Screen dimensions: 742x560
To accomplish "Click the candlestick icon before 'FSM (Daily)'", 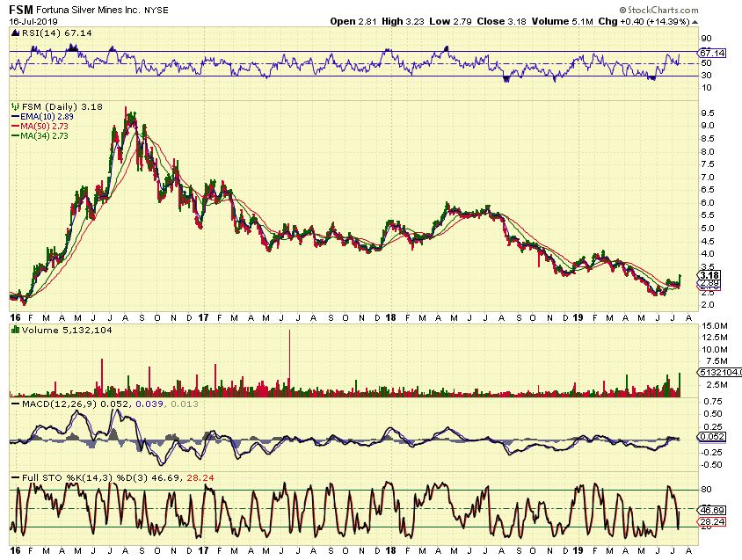I will point(16,107).
